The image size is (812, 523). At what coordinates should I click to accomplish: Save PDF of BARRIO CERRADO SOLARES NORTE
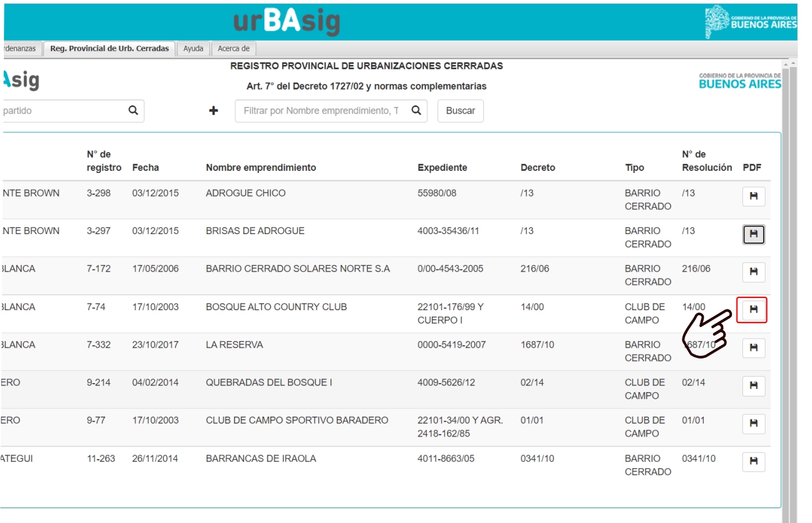pos(753,272)
